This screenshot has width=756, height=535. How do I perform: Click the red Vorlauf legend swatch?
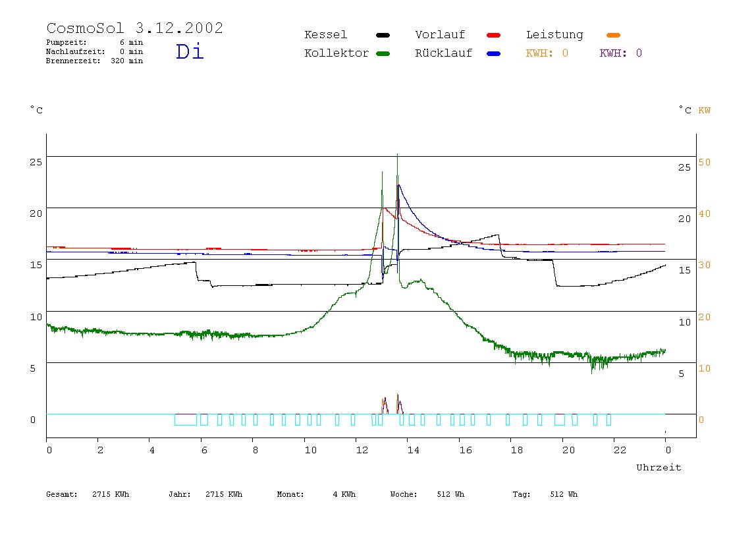click(494, 35)
